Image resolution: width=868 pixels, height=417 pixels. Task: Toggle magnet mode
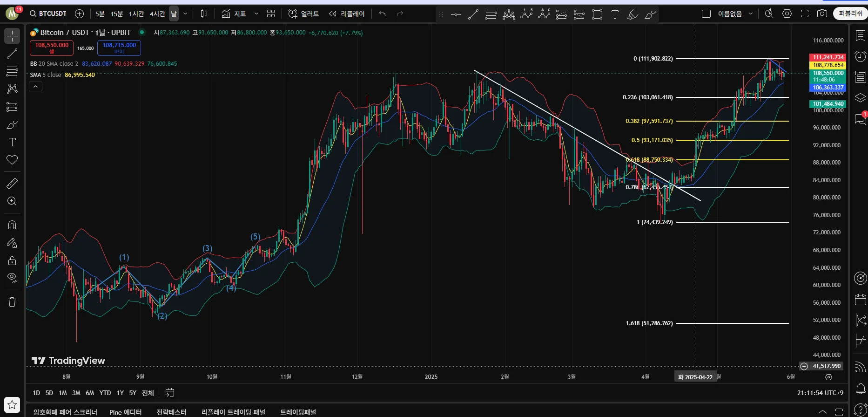point(12,225)
